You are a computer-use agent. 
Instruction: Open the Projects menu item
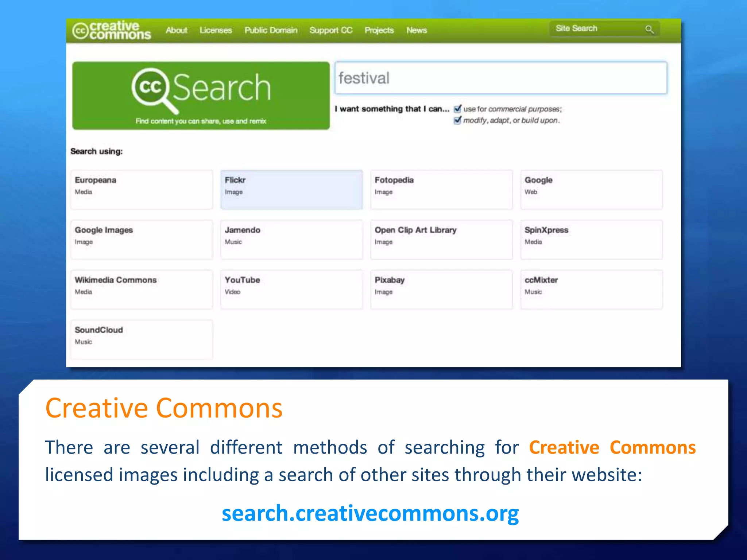click(379, 30)
